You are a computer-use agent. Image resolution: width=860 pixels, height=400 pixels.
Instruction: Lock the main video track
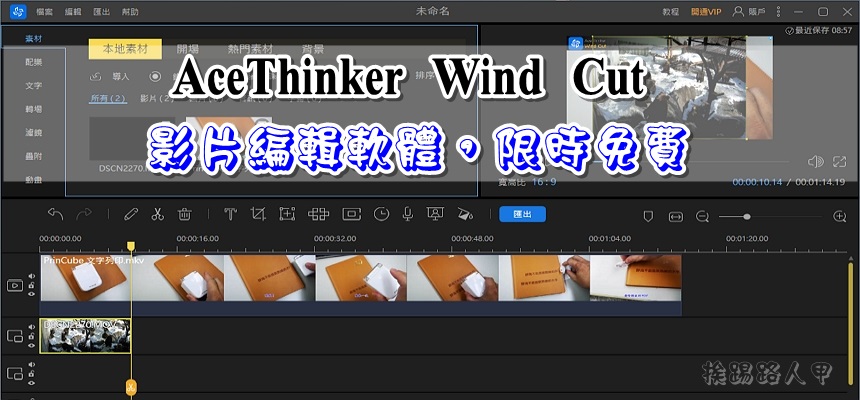(x=32, y=285)
